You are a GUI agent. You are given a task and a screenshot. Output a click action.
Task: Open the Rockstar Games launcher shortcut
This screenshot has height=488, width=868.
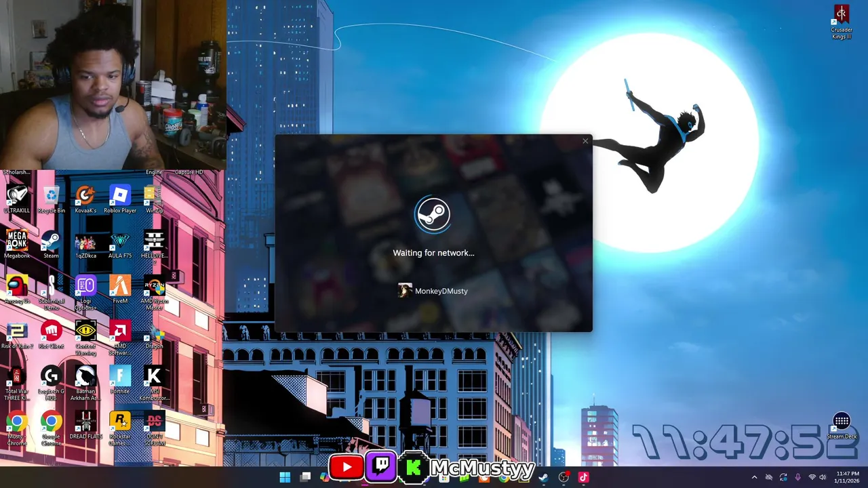pos(120,429)
